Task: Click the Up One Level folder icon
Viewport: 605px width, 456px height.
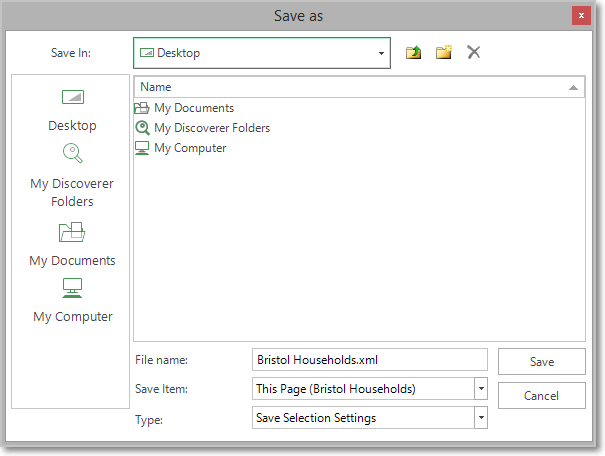Action: 413,52
